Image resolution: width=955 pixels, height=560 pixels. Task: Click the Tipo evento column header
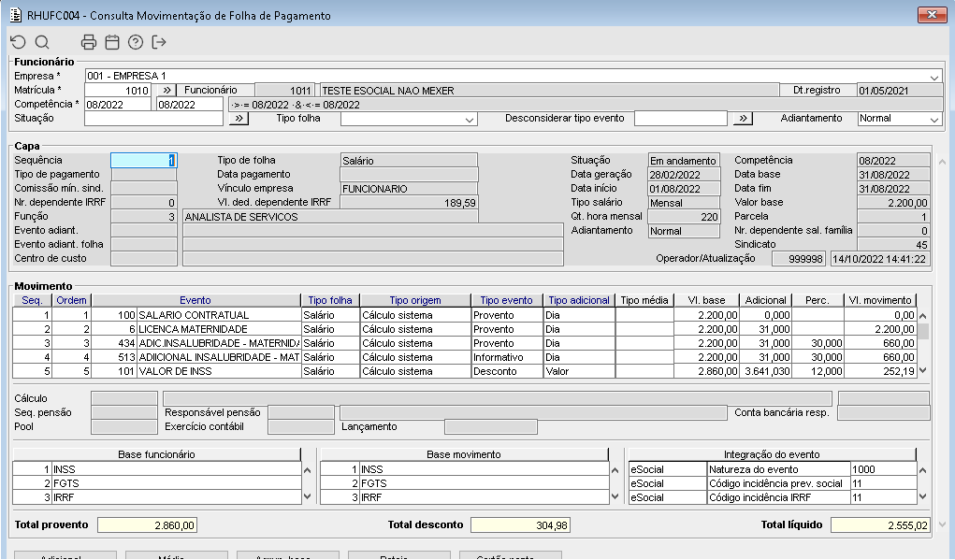coord(507,300)
